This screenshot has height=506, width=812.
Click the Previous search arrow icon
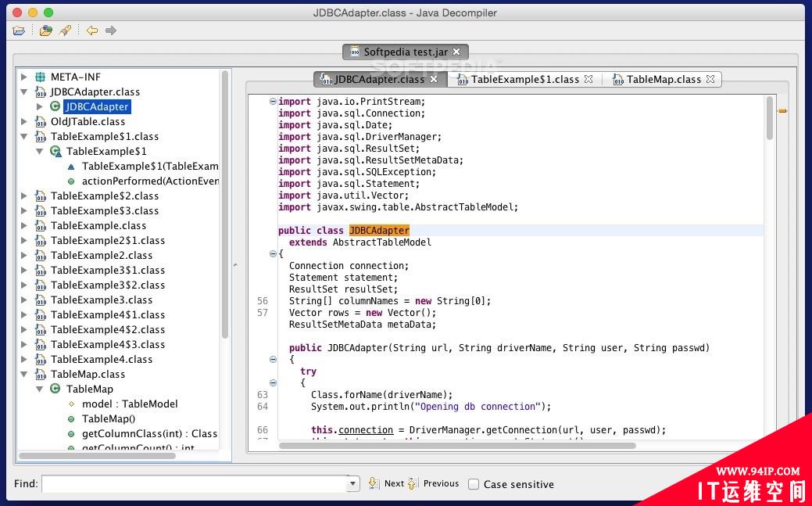(x=413, y=483)
